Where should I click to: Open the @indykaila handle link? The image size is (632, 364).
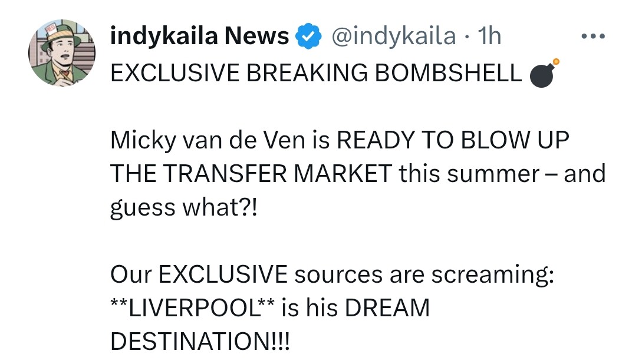tap(394, 37)
